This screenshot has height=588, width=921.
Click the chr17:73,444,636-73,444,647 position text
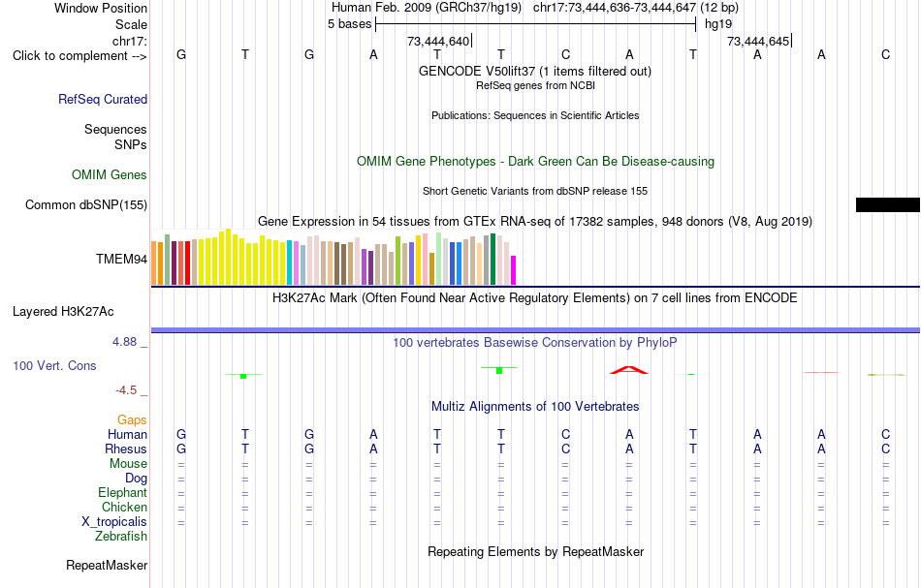click(615, 8)
